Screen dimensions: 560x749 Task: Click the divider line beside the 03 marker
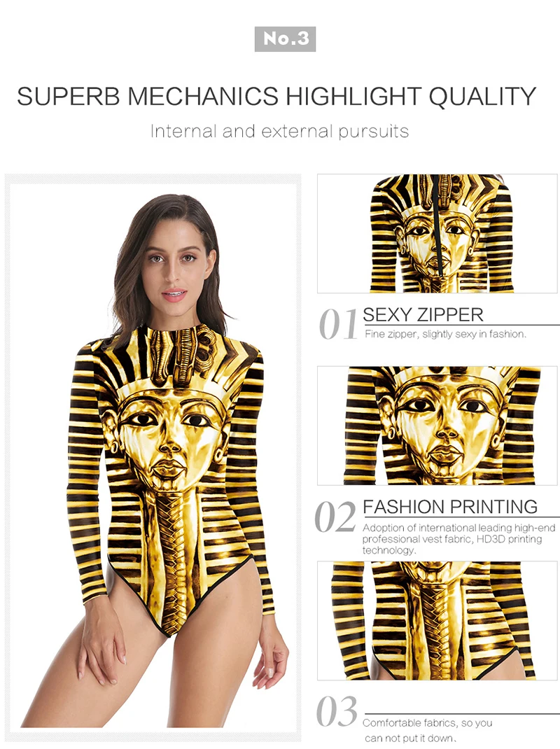point(461,714)
